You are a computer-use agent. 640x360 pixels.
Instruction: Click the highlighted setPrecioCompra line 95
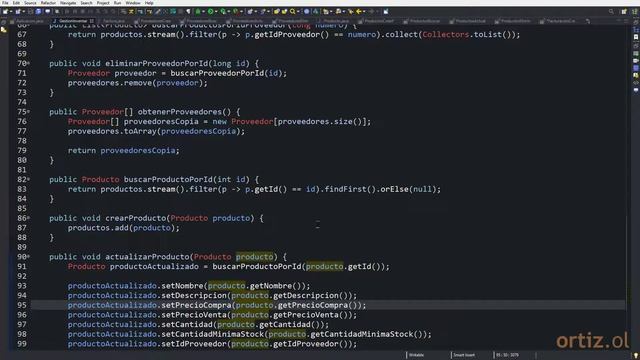click(x=328, y=305)
